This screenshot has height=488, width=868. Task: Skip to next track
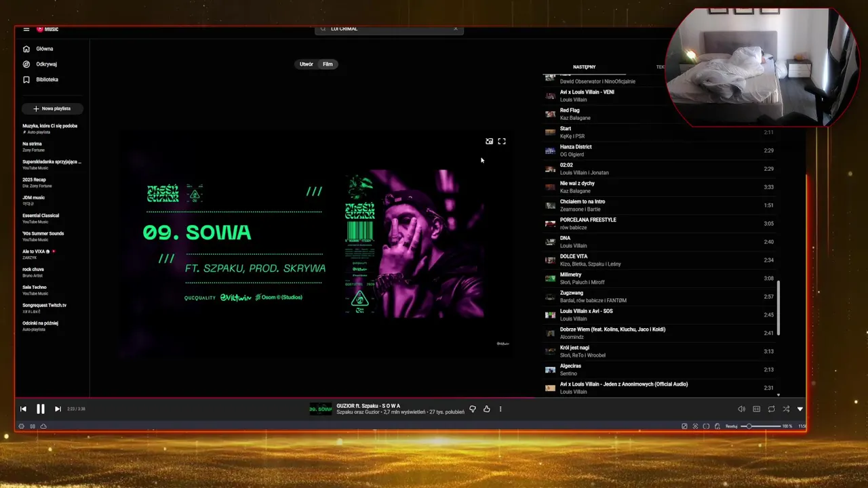coord(58,409)
